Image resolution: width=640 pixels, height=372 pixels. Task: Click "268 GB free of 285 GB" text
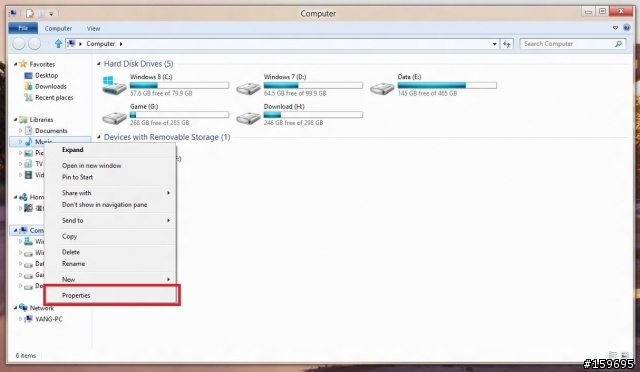pyautogui.click(x=160, y=123)
